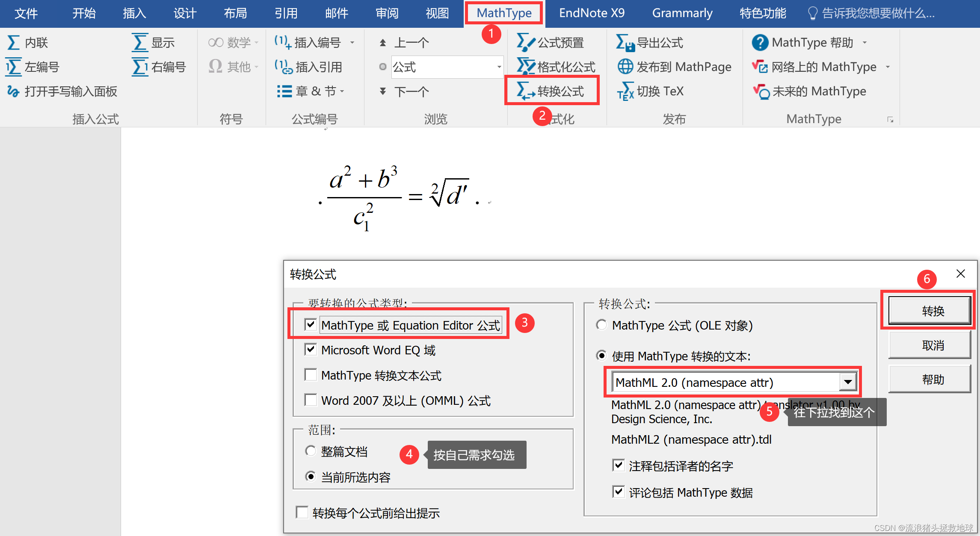Viewport: 980px width, 536px height.
Task: Click the 转换 convert button
Action: (x=929, y=310)
